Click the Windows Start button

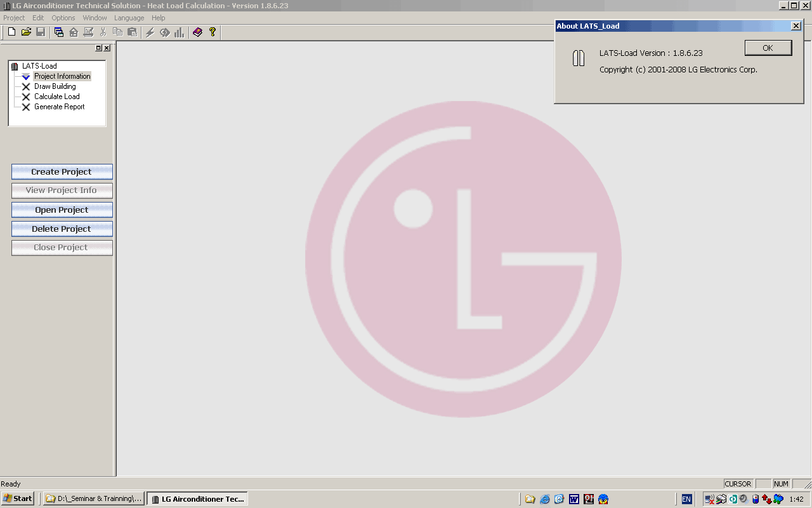click(18, 498)
